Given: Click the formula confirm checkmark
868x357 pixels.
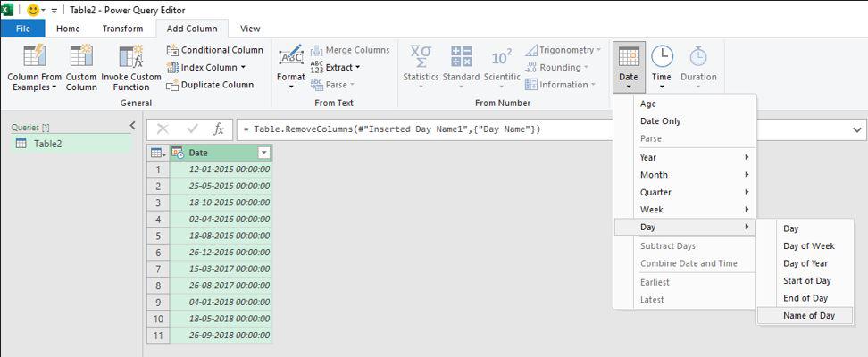Looking at the screenshot, I should (192, 129).
